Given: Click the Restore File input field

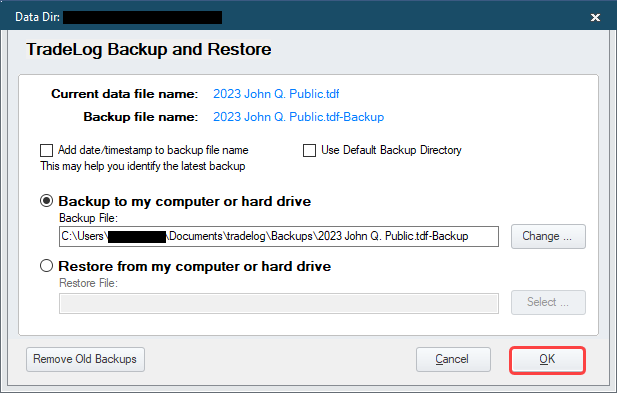Looking at the screenshot, I should tap(279, 303).
